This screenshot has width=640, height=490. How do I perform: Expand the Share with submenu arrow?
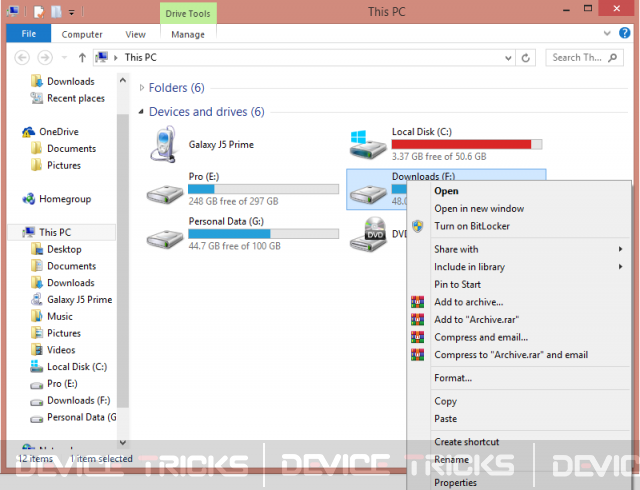pos(620,249)
